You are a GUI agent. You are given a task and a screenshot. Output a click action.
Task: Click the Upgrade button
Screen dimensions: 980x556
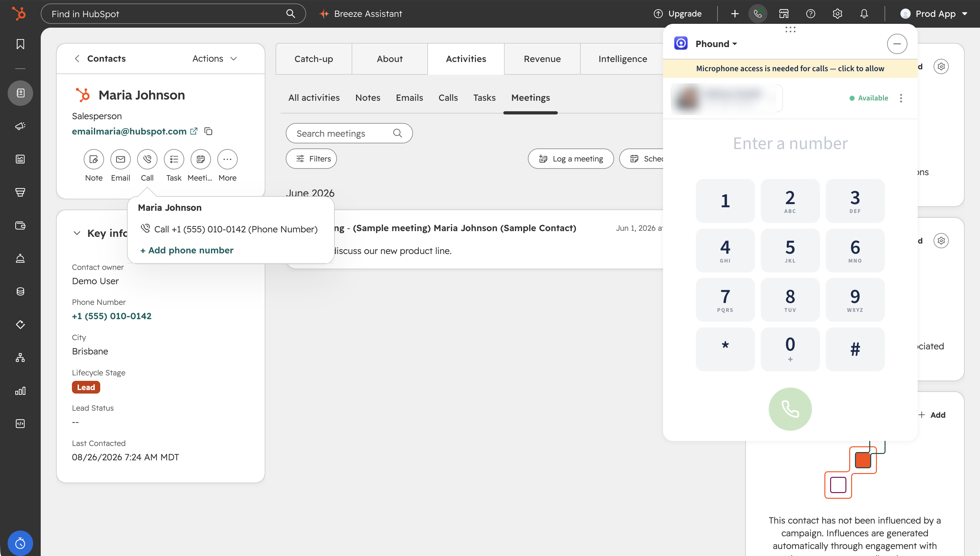(x=678, y=14)
